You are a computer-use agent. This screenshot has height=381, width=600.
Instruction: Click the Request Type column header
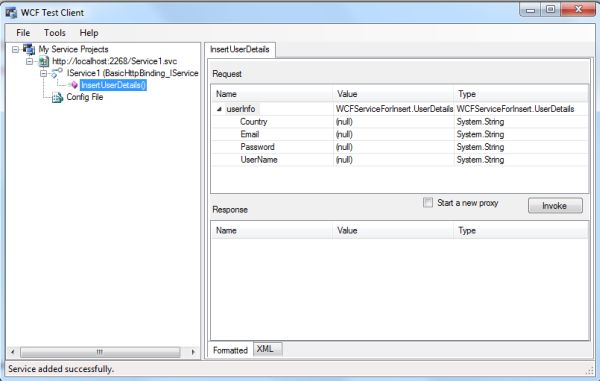521,94
